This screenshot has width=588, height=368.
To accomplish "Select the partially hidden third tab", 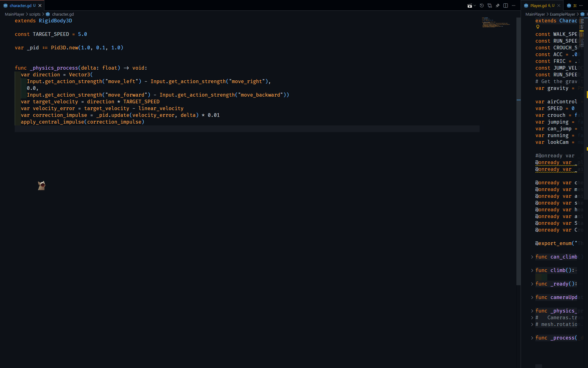I will (571, 6).
